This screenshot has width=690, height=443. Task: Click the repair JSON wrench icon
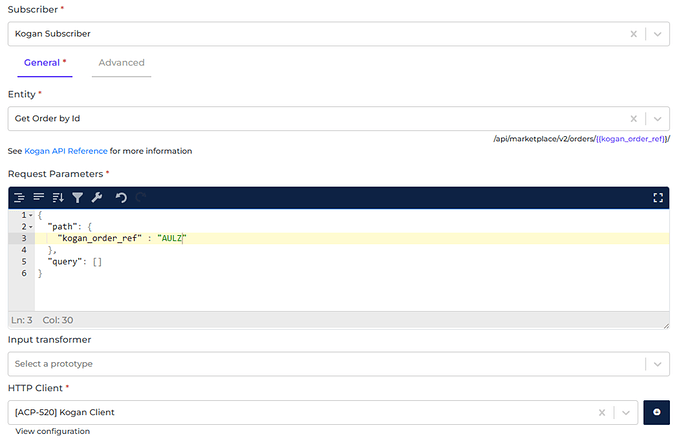[x=97, y=198]
